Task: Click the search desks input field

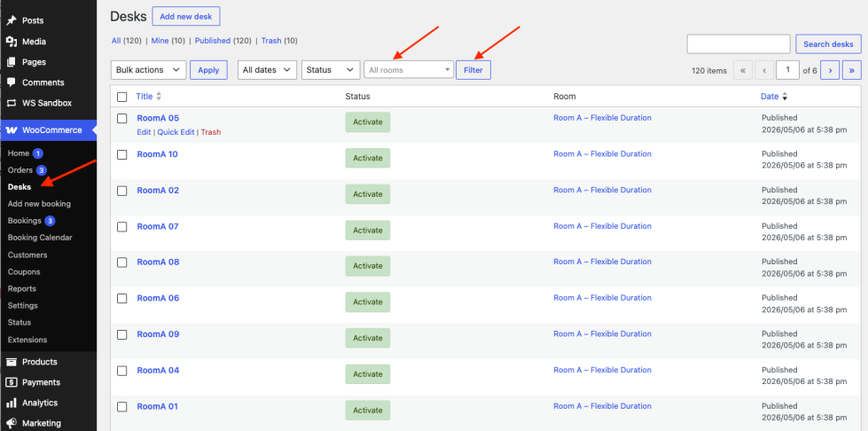Action: click(739, 44)
